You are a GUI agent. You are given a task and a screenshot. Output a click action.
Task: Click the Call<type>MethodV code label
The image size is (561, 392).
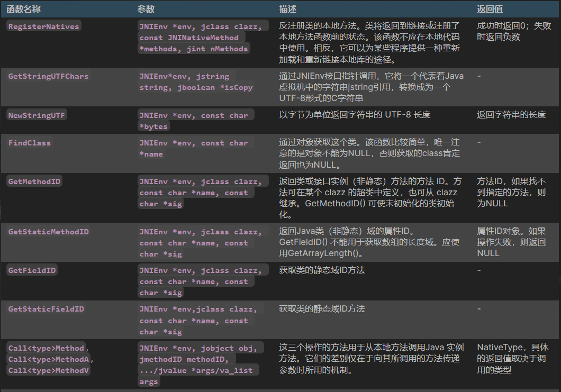pyautogui.click(x=48, y=370)
